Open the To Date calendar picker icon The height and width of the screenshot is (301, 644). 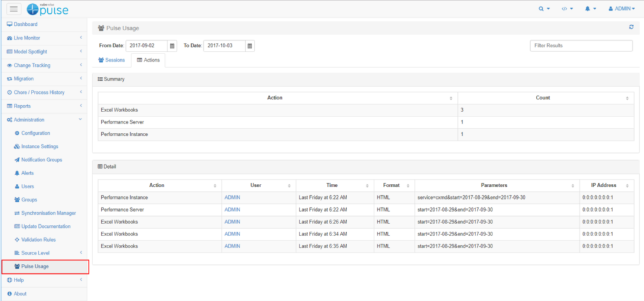click(250, 46)
